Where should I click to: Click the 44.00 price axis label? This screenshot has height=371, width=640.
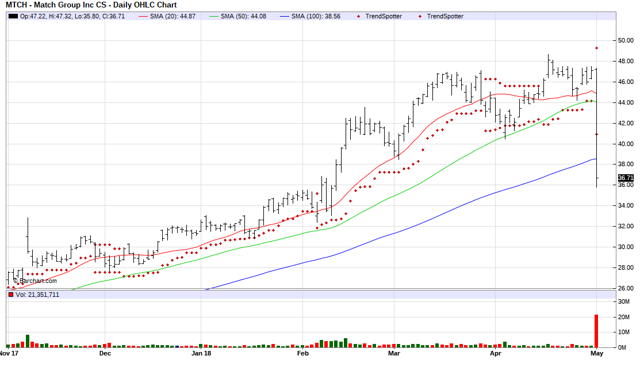pyautogui.click(x=626, y=102)
